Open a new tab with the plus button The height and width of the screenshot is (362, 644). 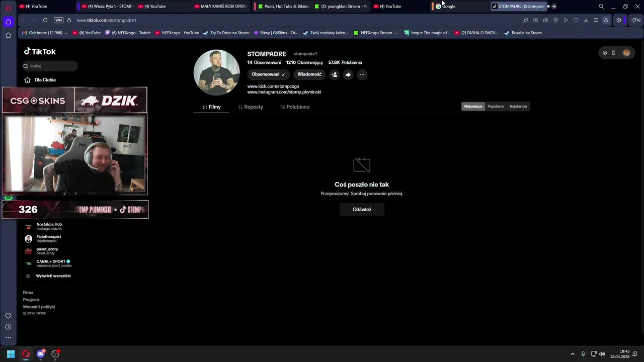coord(554,7)
